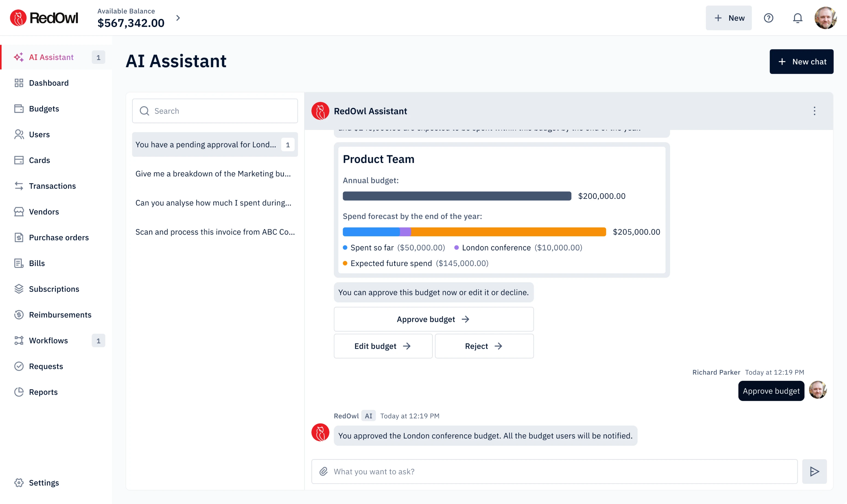This screenshot has width=847, height=504.
Task: Click the Approve budget button
Action: coord(433,319)
